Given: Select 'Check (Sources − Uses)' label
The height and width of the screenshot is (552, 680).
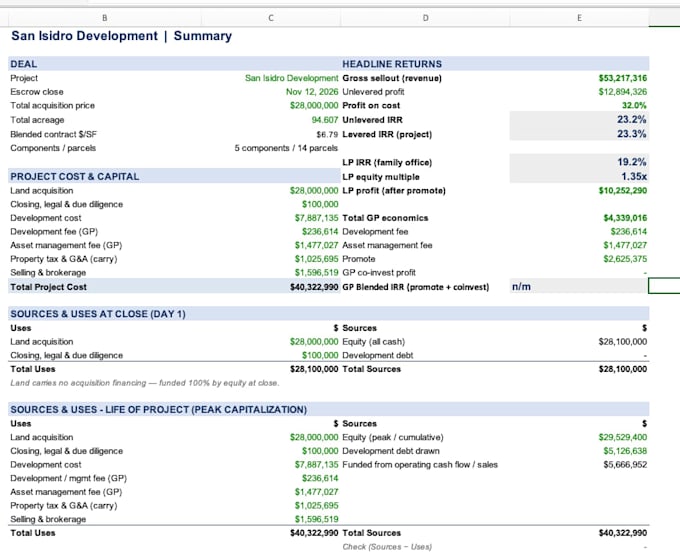Looking at the screenshot, I should [x=387, y=547].
